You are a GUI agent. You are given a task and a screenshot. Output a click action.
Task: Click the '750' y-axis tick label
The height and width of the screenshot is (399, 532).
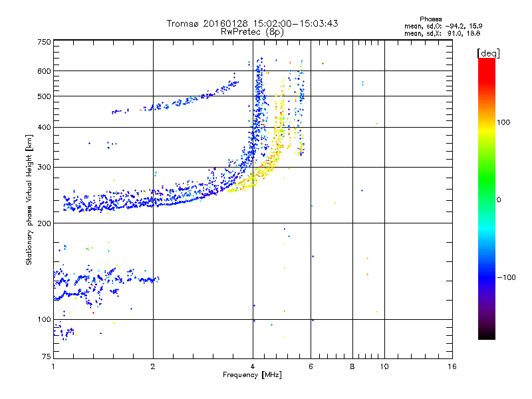[44, 42]
